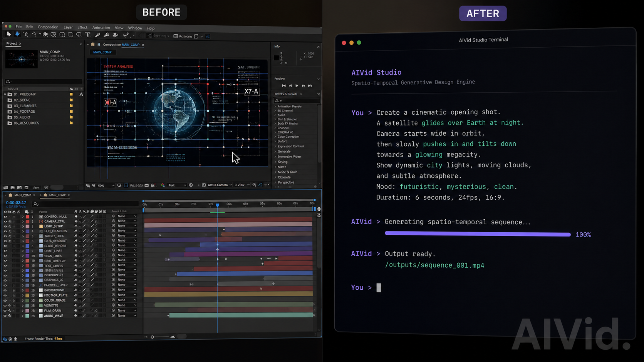The width and height of the screenshot is (644, 362).
Task: Expand the HUD_ELEMENTS layer properties
Action: pyautogui.click(x=23, y=231)
